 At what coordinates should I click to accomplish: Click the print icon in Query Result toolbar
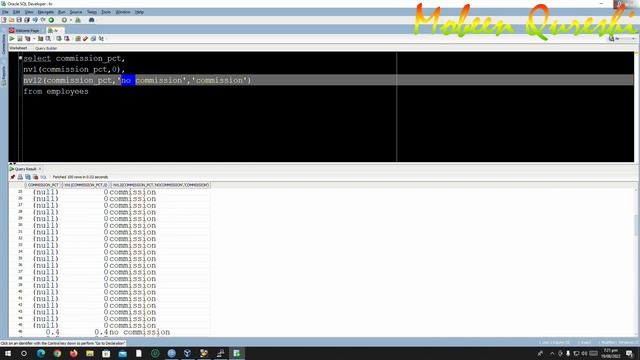tap(20, 177)
